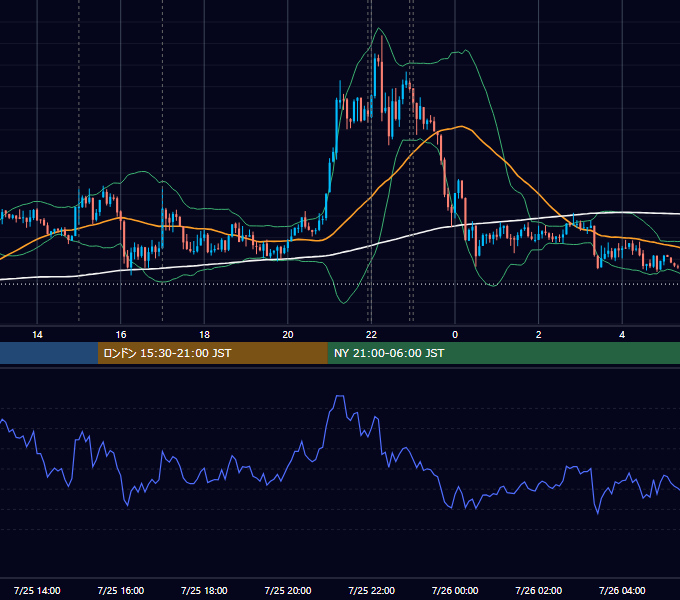
Task: Click the 14 hour axis label
Action: (37, 335)
